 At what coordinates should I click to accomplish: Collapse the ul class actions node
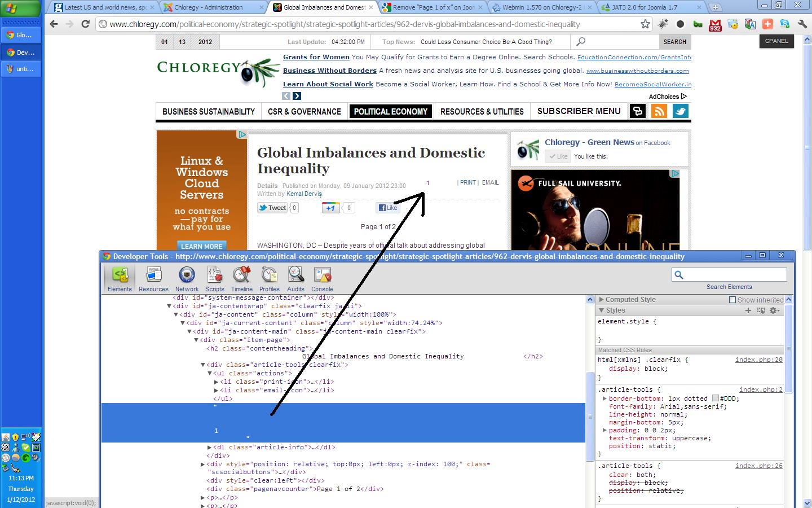tap(209, 373)
